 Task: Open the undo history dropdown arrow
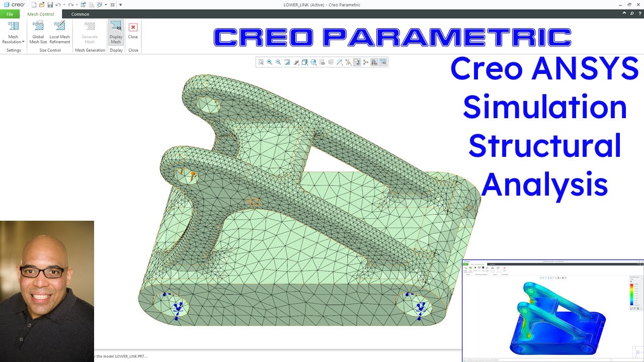(64, 5)
